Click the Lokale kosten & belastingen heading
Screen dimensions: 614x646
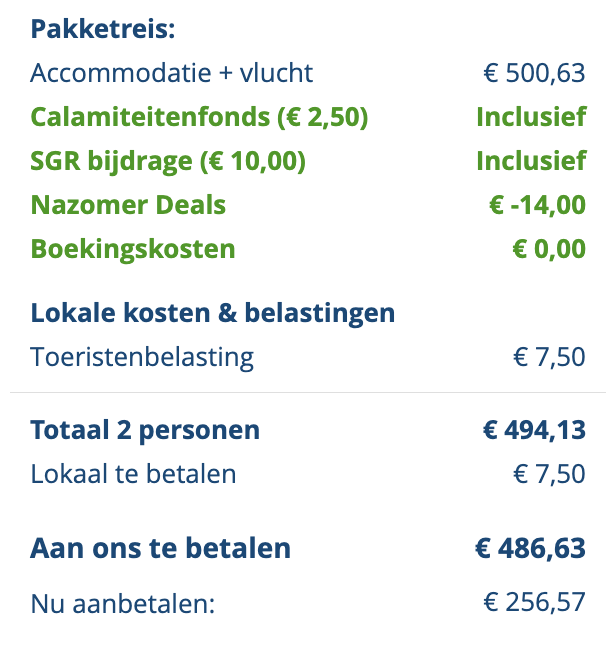(213, 313)
